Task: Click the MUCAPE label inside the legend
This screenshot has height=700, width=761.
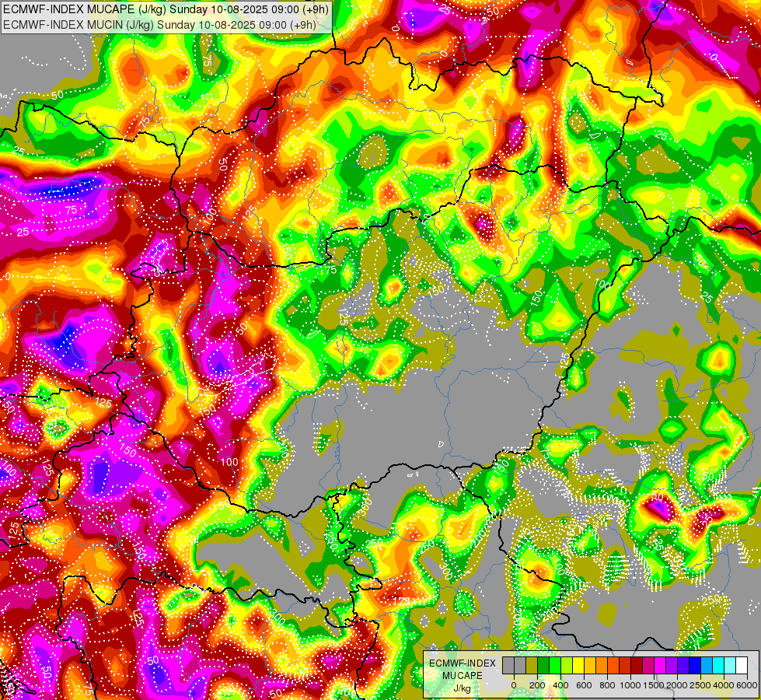Action: 463,676
